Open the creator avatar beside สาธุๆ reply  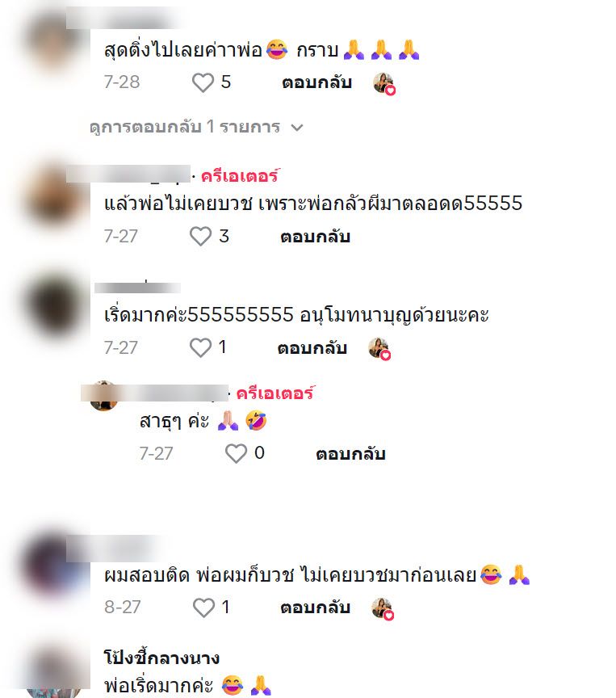(x=103, y=396)
